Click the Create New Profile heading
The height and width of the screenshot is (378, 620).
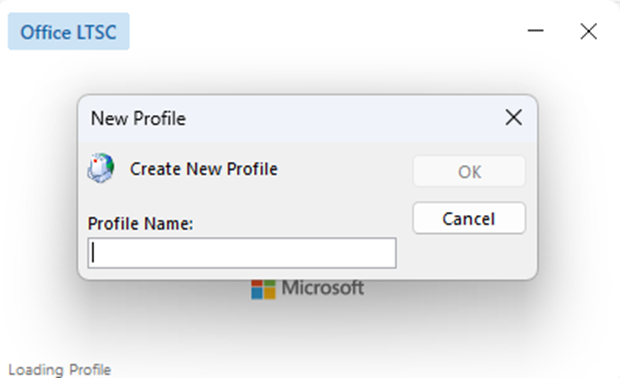(x=204, y=169)
